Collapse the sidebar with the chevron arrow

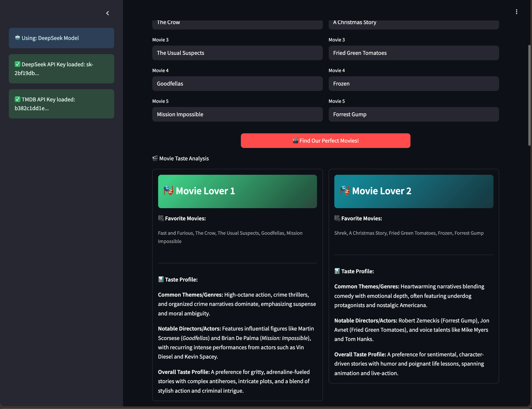(x=108, y=13)
